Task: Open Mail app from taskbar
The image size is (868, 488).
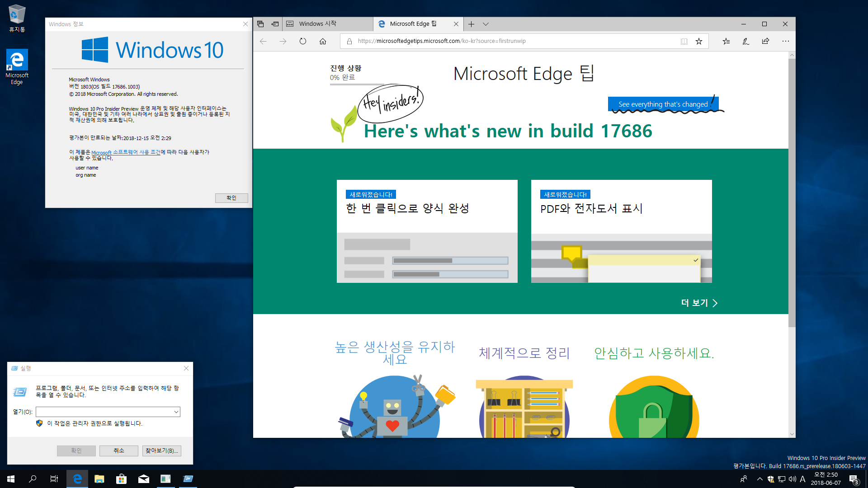Action: [144, 479]
